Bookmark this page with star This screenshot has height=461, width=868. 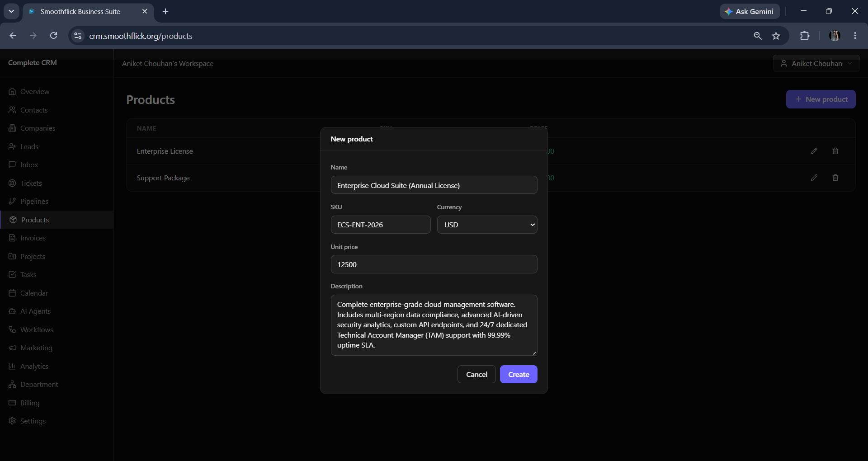click(776, 36)
